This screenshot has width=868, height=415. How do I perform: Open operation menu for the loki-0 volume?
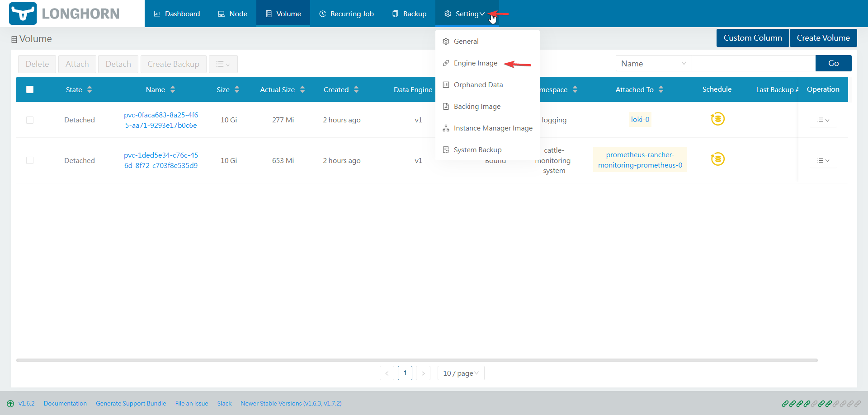click(823, 120)
